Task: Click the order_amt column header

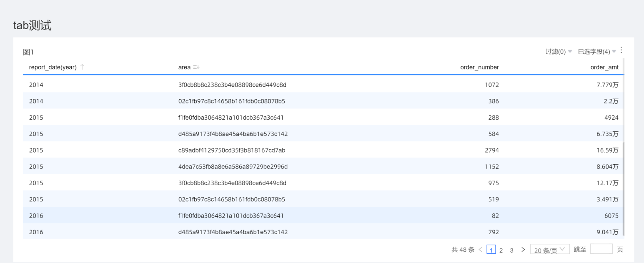Action: click(x=604, y=67)
